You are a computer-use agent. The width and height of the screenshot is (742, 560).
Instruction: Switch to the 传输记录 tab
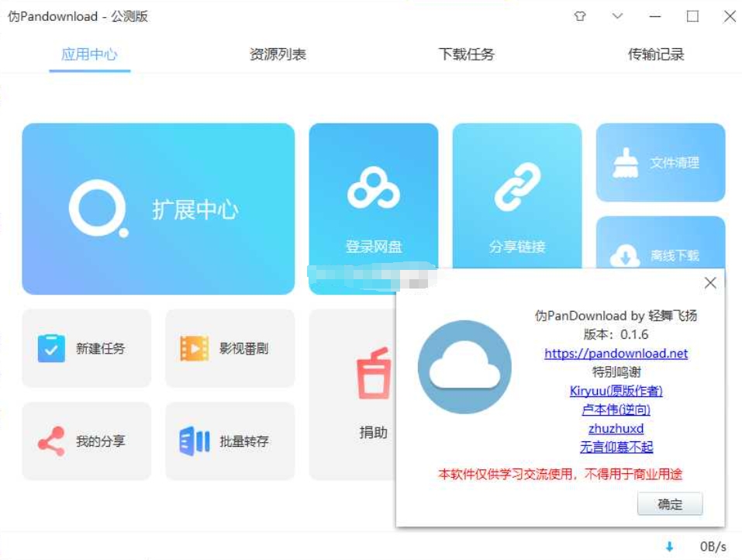point(656,54)
